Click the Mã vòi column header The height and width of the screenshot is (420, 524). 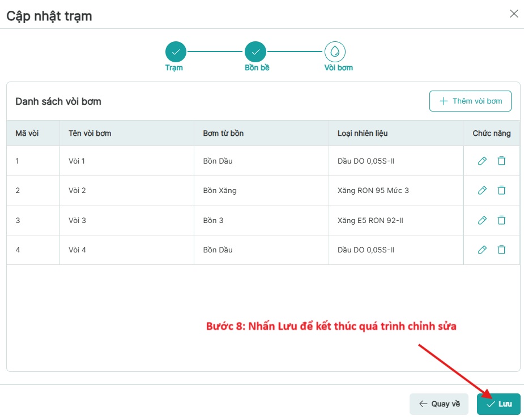(27, 134)
